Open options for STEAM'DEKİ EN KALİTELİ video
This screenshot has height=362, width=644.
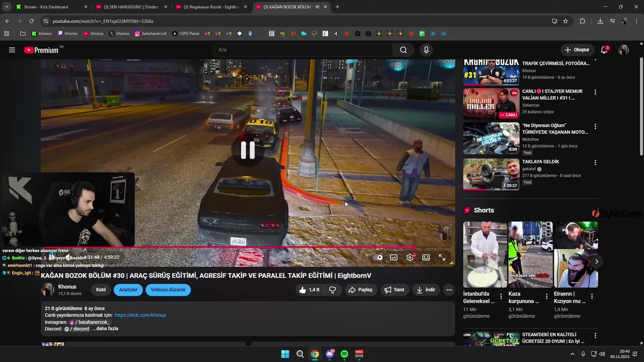click(595, 336)
